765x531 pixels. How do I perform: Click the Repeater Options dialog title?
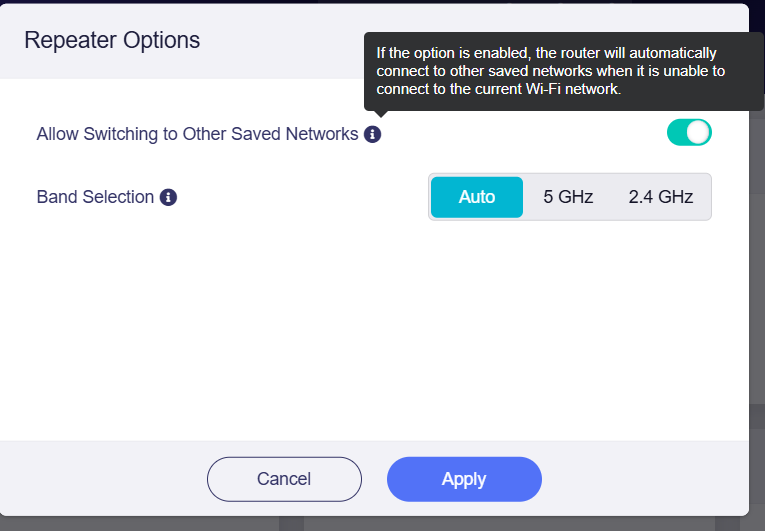[x=112, y=40]
